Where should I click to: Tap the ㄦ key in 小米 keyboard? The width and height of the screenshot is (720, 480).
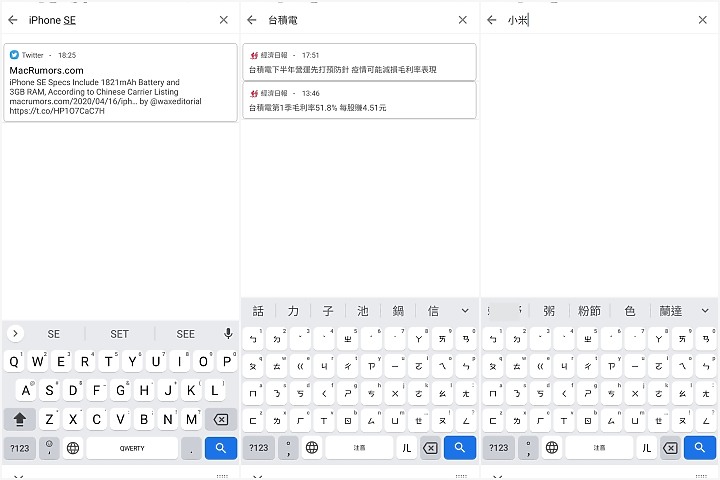647,447
